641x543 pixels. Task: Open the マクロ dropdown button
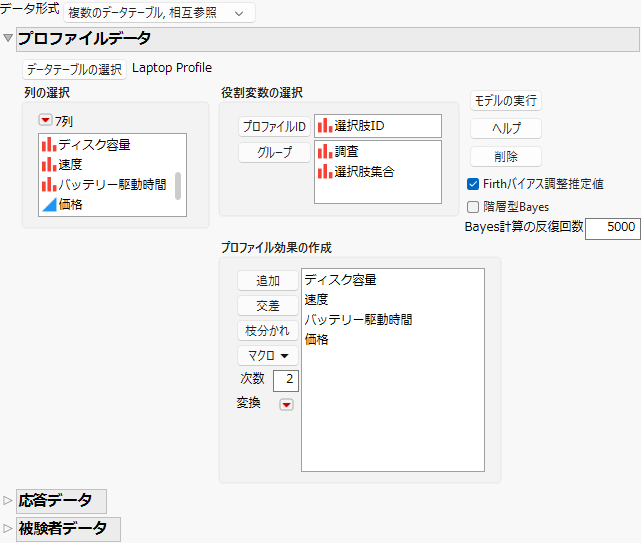click(x=268, y=356)
